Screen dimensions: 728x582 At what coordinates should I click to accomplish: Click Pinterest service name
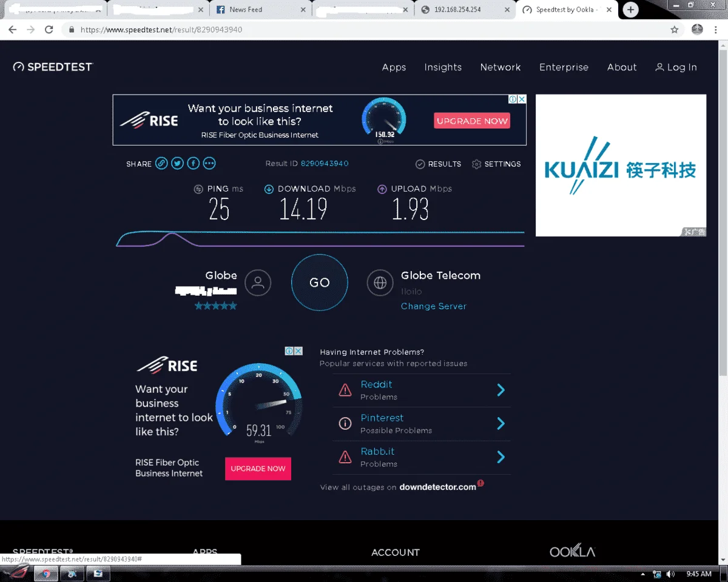[x=382, y=418]
